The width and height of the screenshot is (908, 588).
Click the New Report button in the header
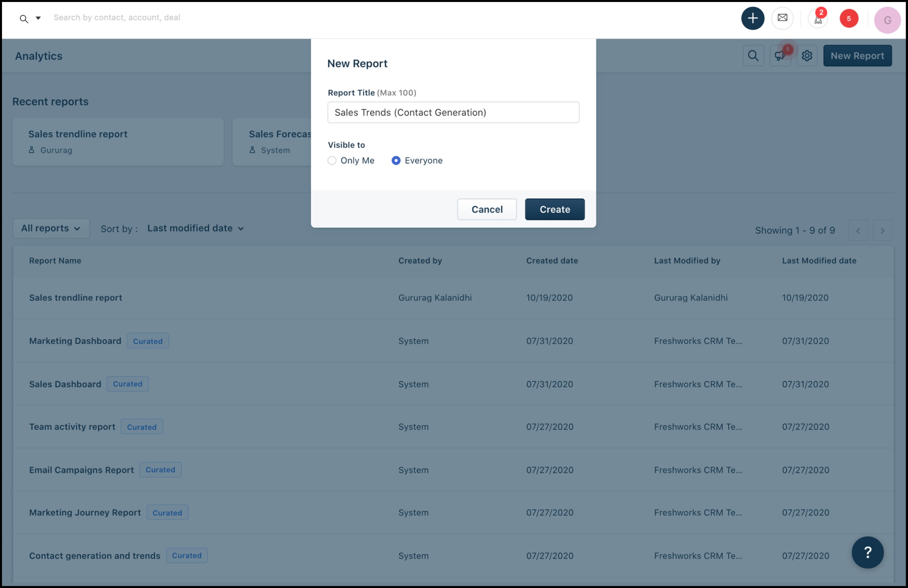[857, 56]
